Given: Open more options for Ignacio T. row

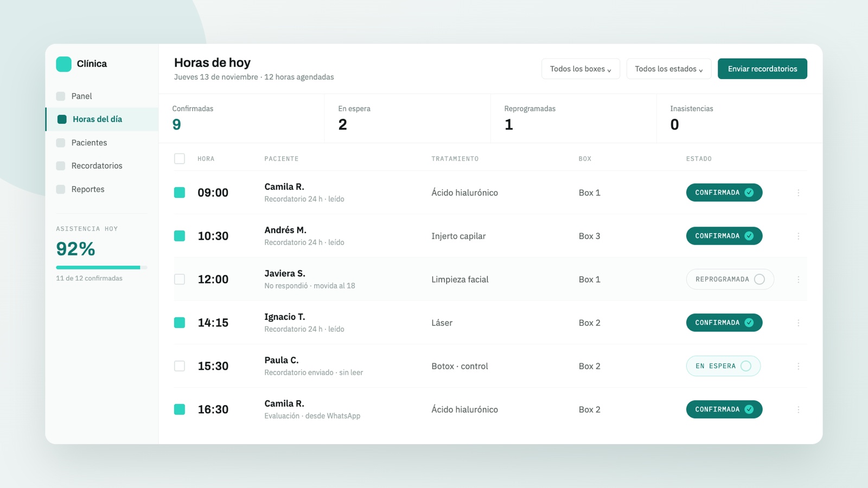Looking at the screenshot, I should coord(798,323).
